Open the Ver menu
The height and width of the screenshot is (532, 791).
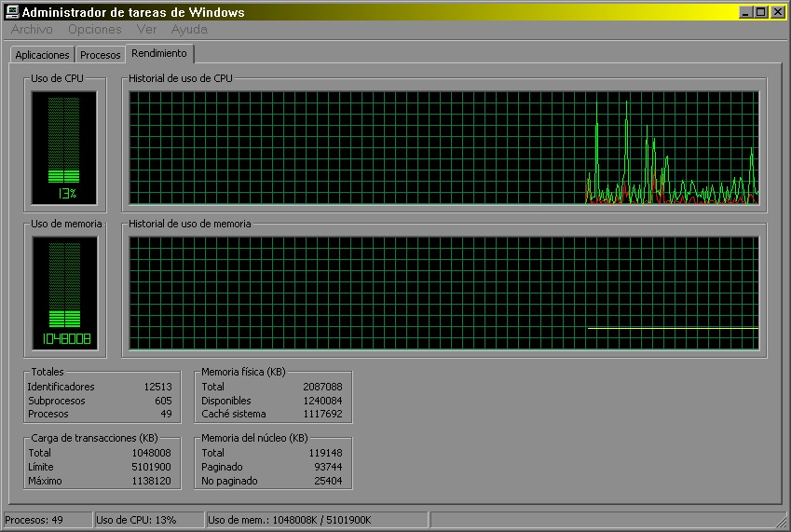point(146,29)
